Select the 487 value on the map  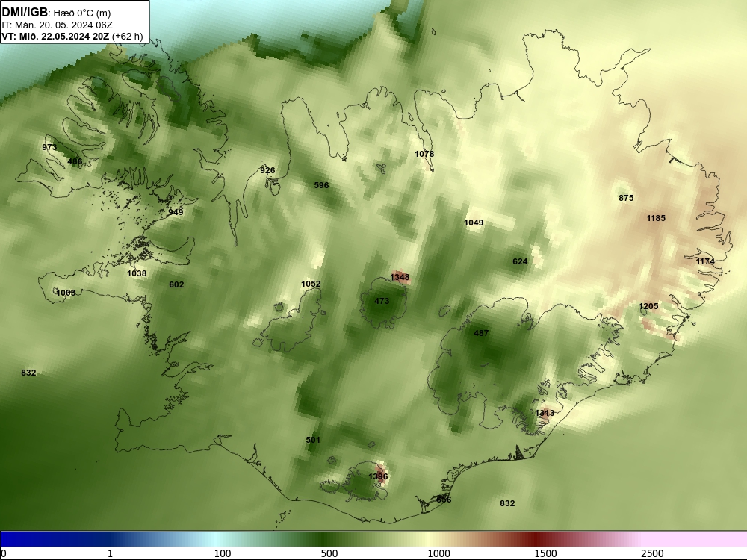pyautogui.click(x=481, y=333)
